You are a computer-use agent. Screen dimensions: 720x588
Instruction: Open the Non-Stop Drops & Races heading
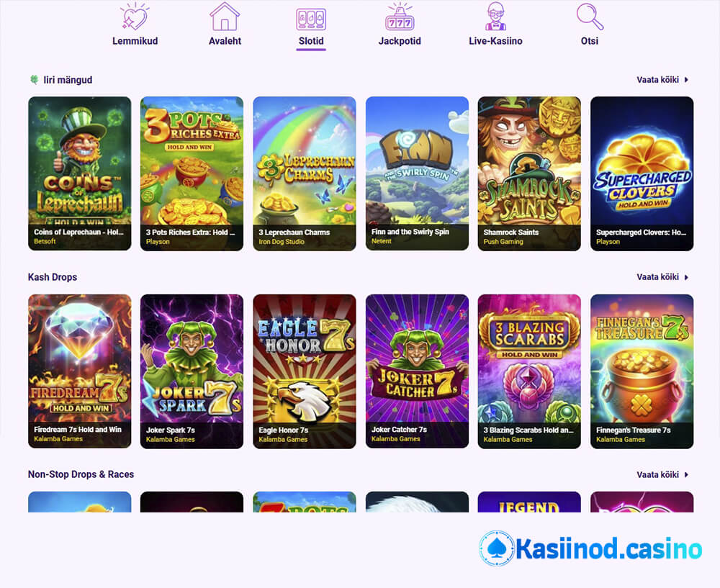pos(81,474)
